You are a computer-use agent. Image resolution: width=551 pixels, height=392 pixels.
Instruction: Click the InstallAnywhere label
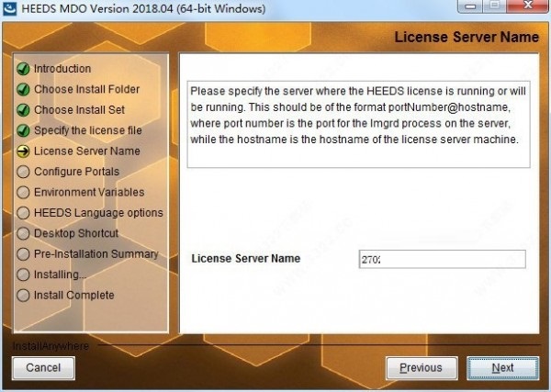pyautogui.click(x=51, y=346)
